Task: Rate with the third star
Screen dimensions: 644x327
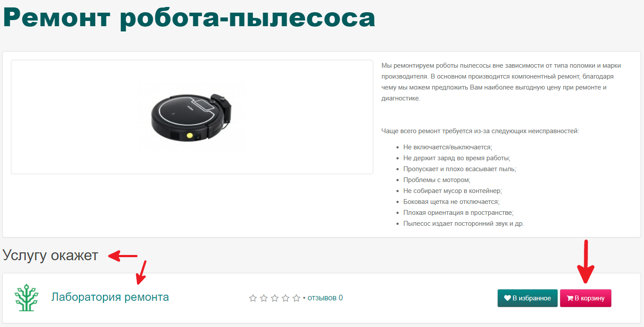Action: (275, 298)
